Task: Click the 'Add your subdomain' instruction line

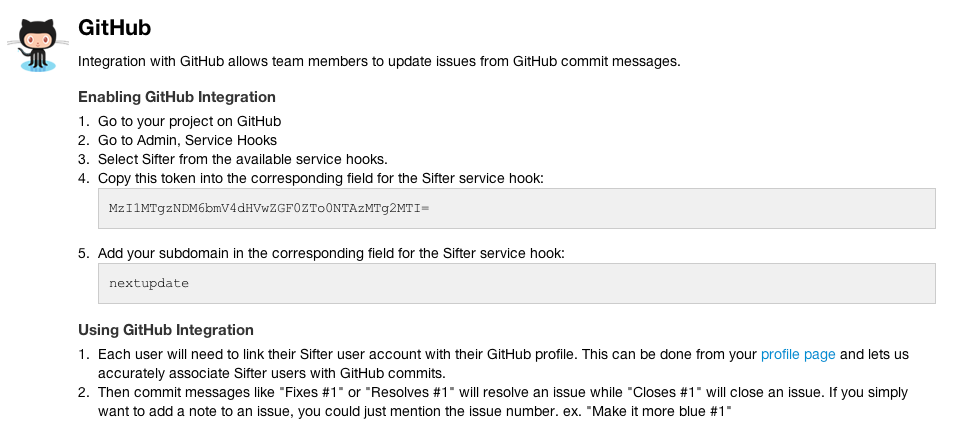Action: [x=331, y=253]
